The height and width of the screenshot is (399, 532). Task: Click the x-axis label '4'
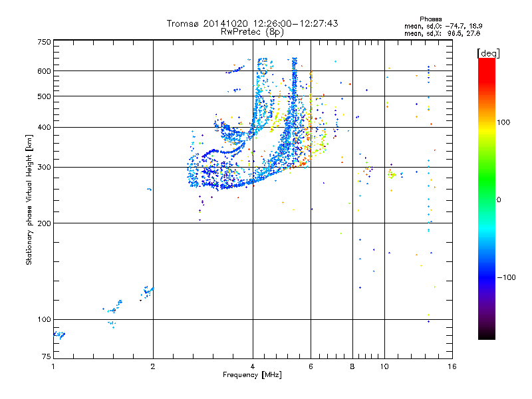(x=253, y=366)
